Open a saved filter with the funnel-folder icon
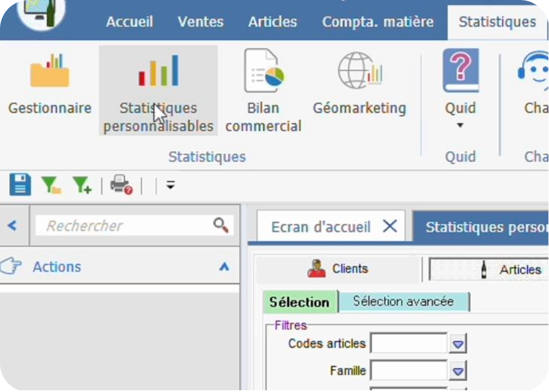Screen dimensions: 549x392 pyautogui.click(x=51, y=184)
